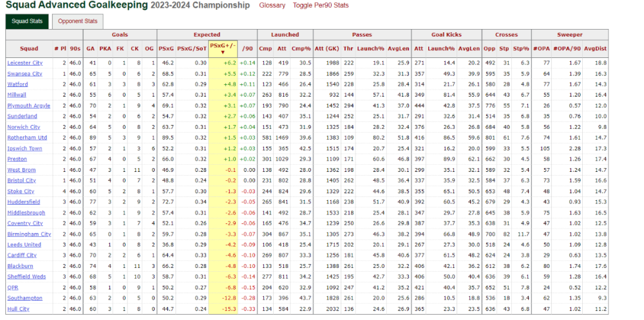
Task: Open the Plymouth Argyle link
Action: [x=28, y=106]
